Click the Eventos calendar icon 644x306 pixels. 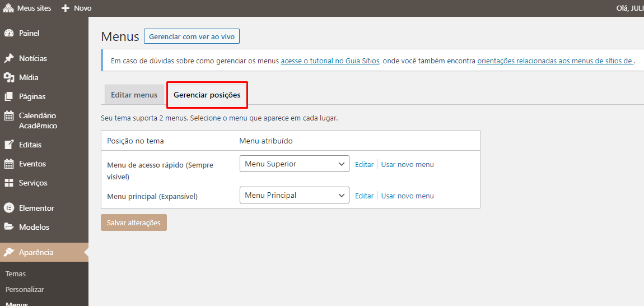(x=9, y=164)
